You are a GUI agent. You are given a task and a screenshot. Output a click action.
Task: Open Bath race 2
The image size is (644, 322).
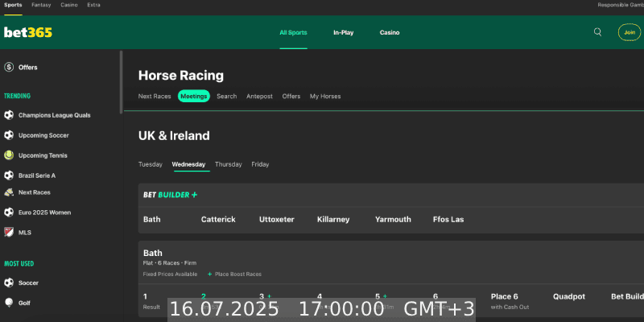point(204,296)
